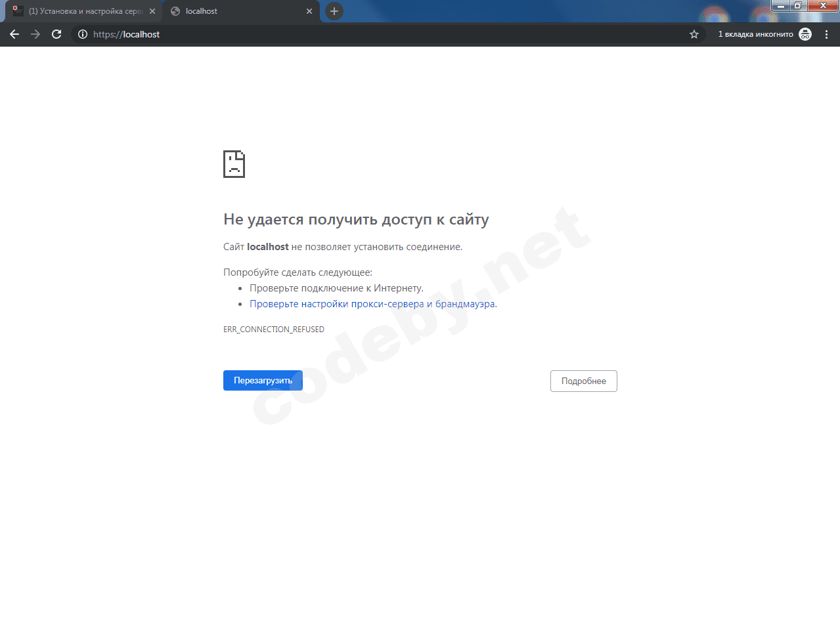Viewport: 840px width, 644px height.
Task: Click the heading Не удается получить доступ к сайту
Action: point(356,219)
